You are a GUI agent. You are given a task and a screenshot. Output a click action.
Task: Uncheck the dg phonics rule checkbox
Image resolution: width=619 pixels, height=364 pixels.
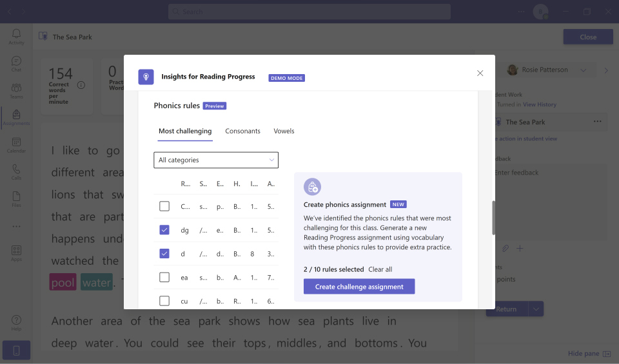164,230
